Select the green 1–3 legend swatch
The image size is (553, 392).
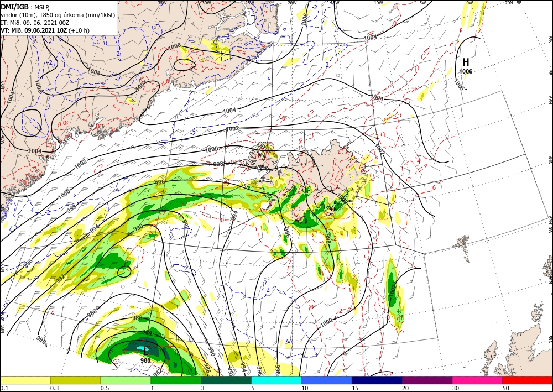(176, 380)
